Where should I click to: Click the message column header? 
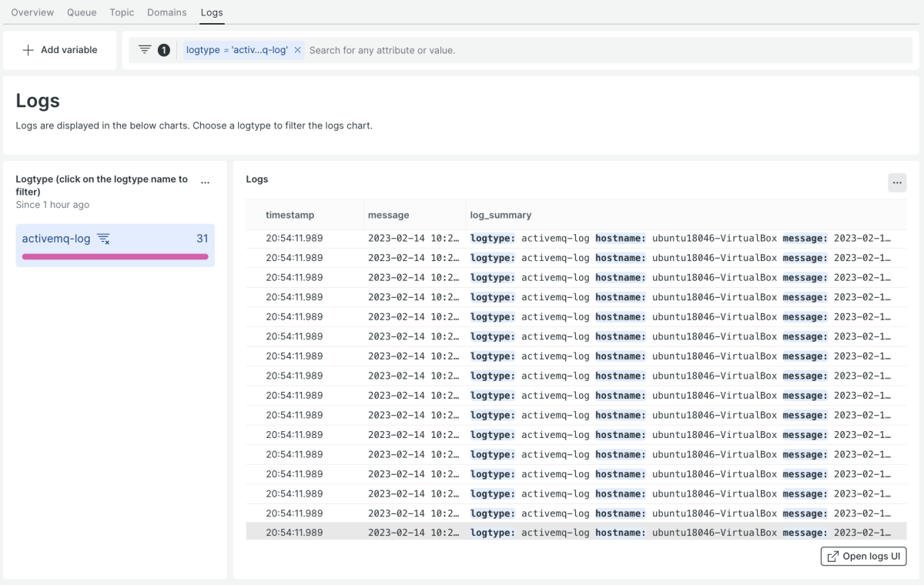pos(389,216)
